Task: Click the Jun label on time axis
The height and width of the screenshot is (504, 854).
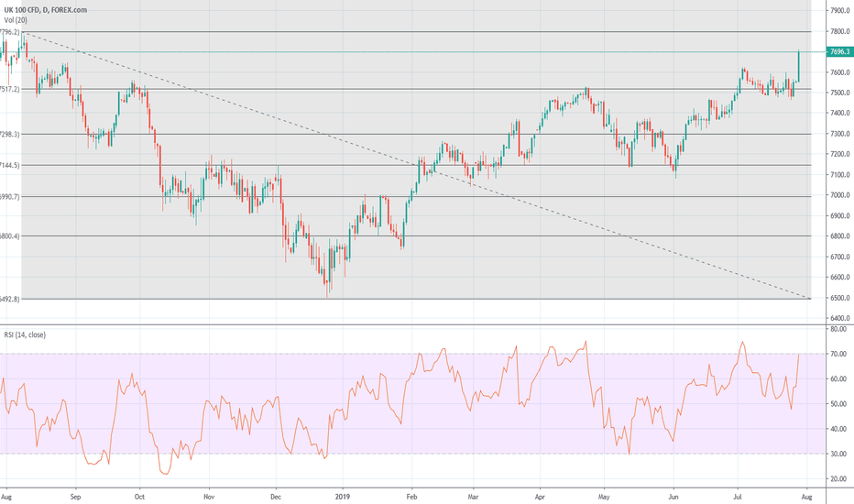Action: 673,497
